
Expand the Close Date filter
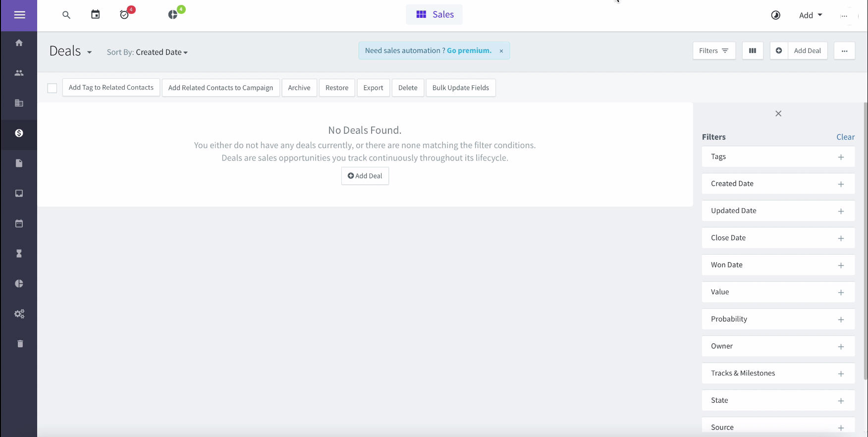[778, 238]
